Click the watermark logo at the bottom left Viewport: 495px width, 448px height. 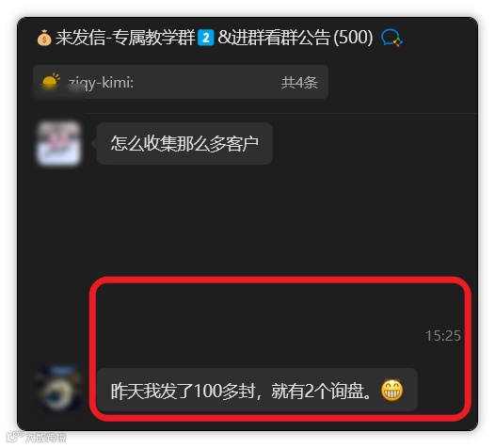point(14,437)
